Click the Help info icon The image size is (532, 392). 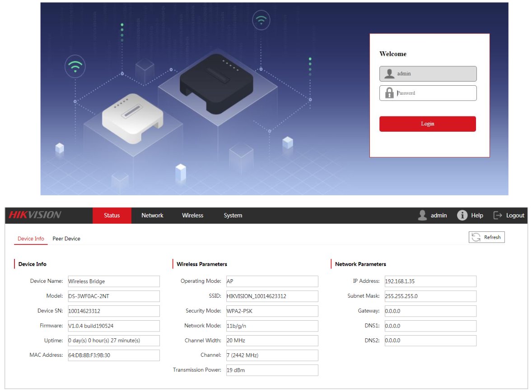click(x=462, y=216)
